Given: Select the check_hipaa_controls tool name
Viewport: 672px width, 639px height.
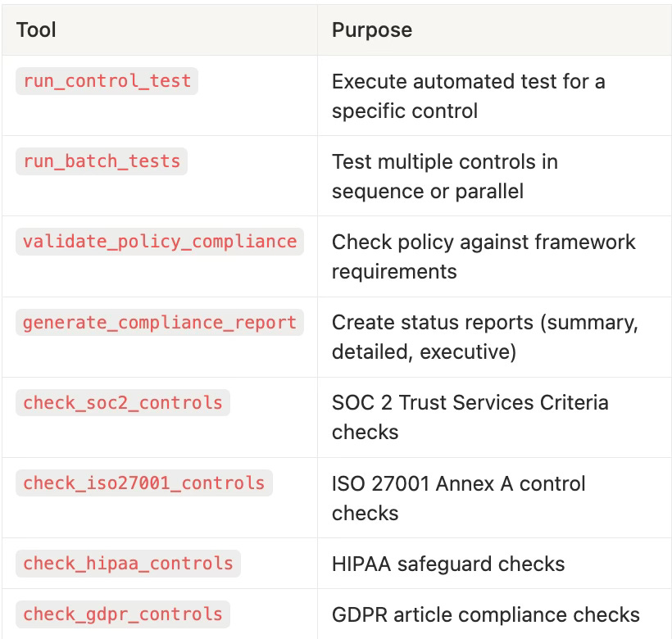Looking at the screenshot, I should [128, 564].
